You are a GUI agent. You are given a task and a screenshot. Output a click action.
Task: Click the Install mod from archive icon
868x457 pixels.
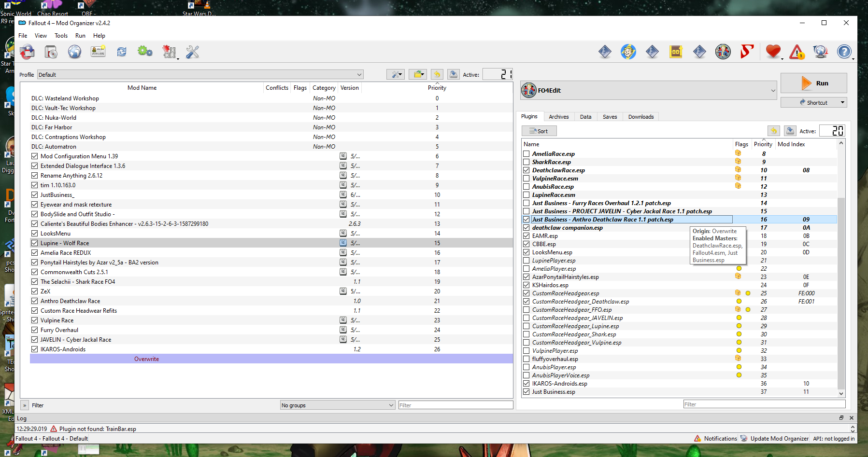click(51, 52)
